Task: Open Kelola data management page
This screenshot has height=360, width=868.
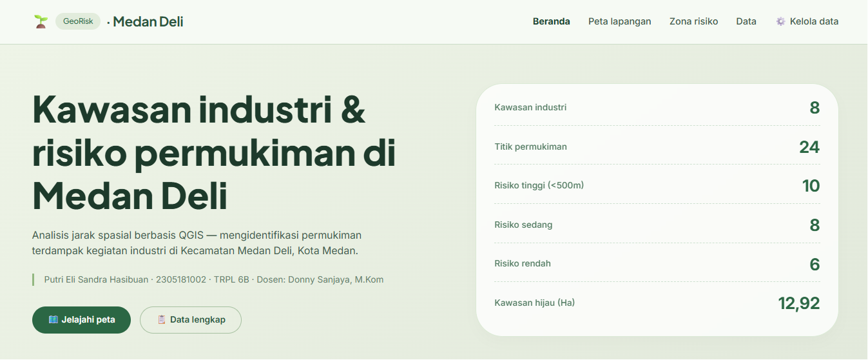Action: tap(807, 21)
